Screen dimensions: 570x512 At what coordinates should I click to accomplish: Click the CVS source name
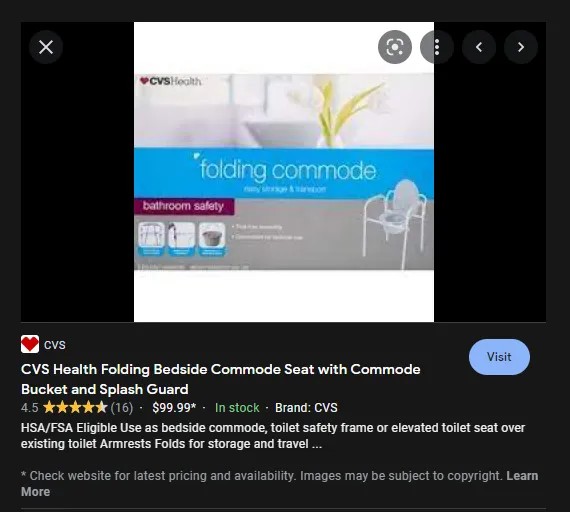(55, 345)
